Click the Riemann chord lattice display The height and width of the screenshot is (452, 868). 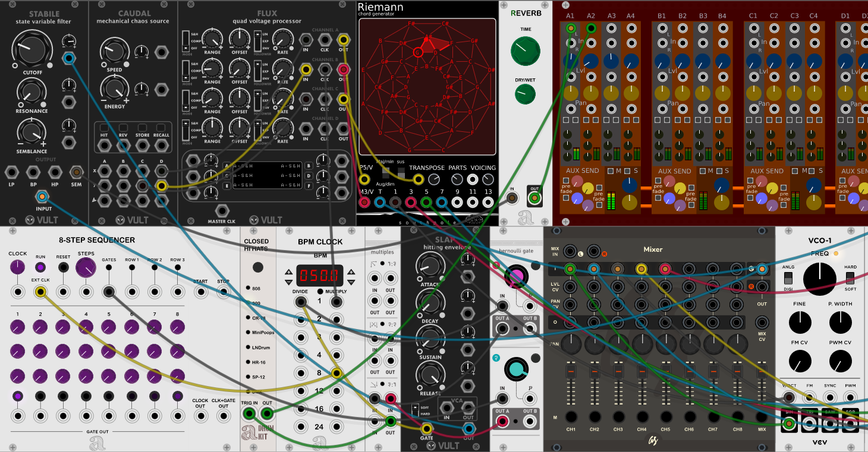[x=427, y=86]
